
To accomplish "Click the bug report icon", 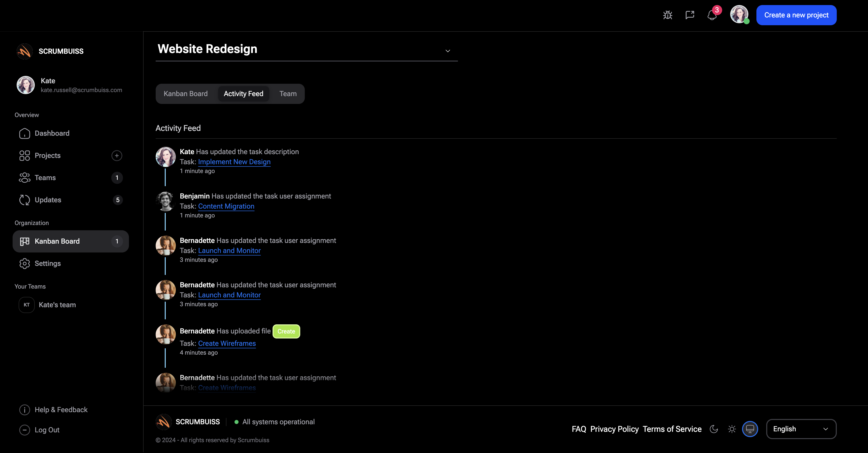I will pos(667,15).
